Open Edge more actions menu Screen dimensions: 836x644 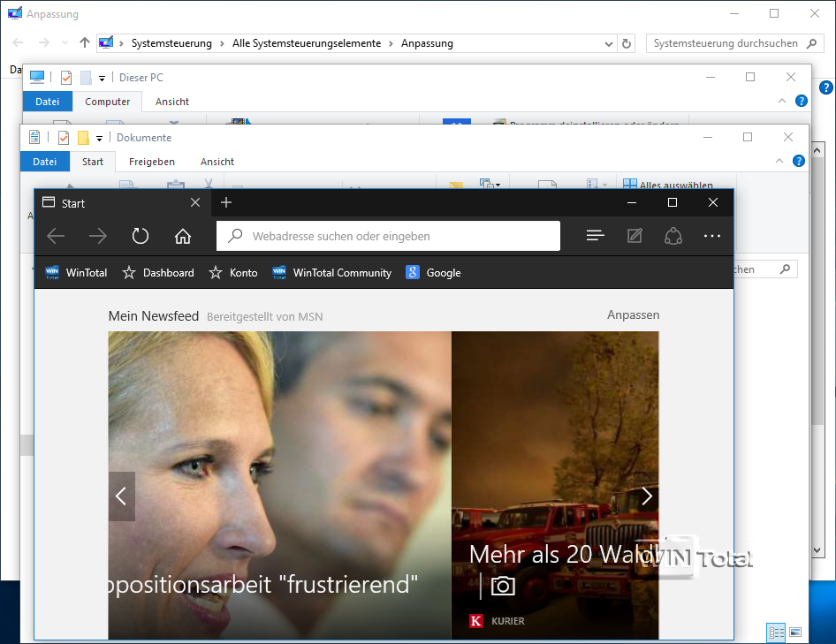(x=712, y=236)
